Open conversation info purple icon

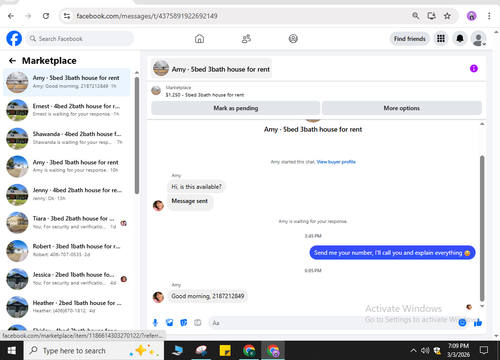474,69
